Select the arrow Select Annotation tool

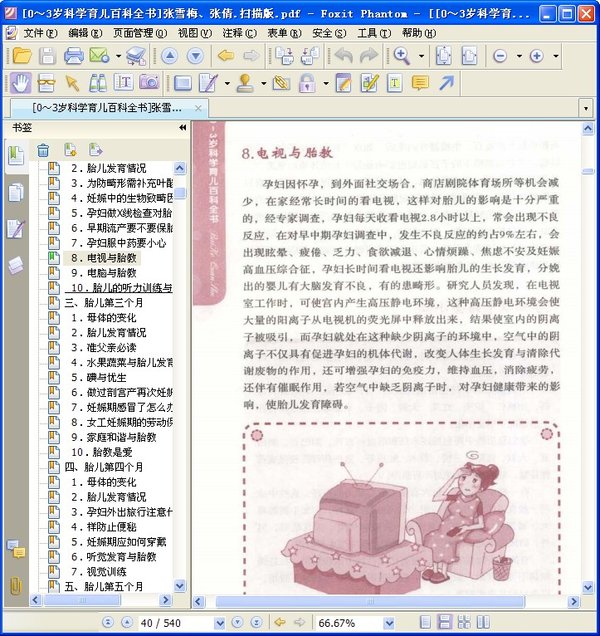[72, 83]
